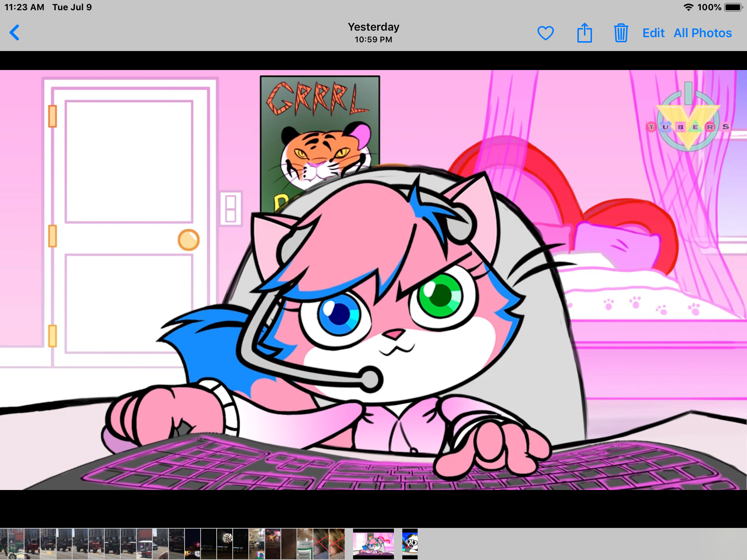Go to All Photos
747x560 pixels.
coord(703,33)
